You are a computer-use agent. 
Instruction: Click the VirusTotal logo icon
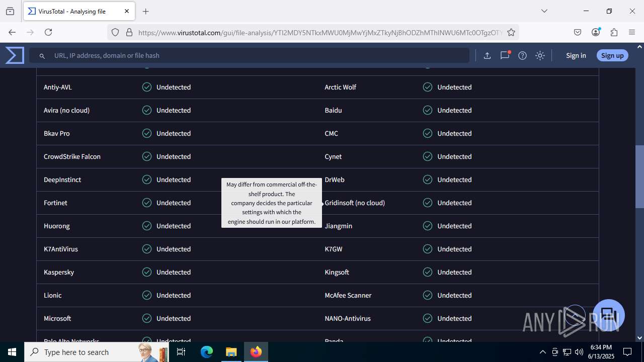(15, 55)
